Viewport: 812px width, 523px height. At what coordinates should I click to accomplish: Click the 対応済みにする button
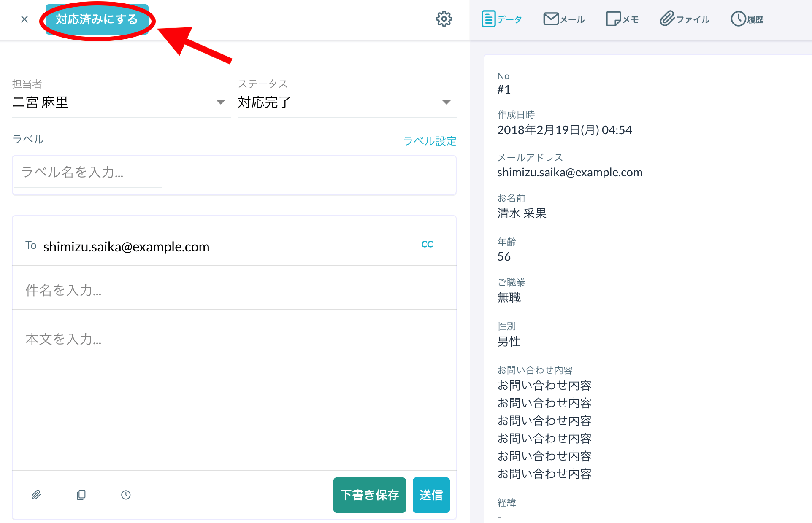click(x=97, y=19)
